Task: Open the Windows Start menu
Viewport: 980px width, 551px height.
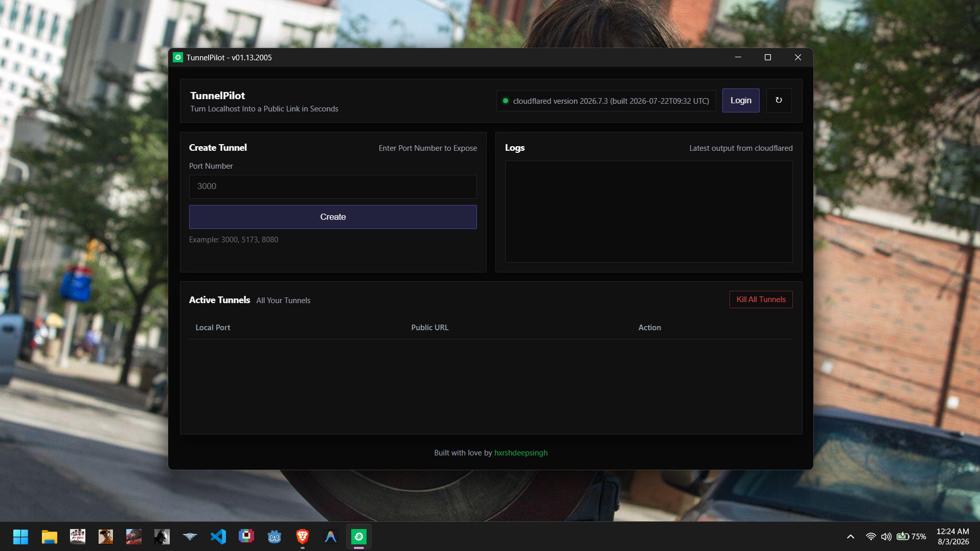Action: 21,537
